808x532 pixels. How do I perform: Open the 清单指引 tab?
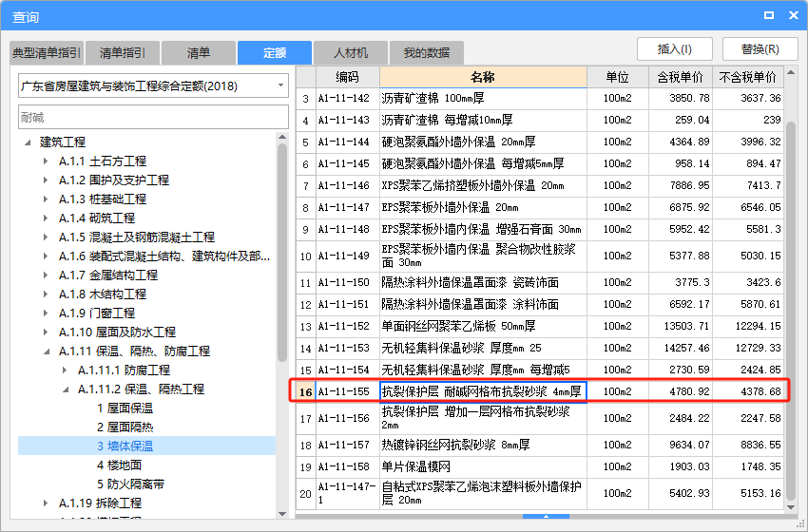pos(123,52)
